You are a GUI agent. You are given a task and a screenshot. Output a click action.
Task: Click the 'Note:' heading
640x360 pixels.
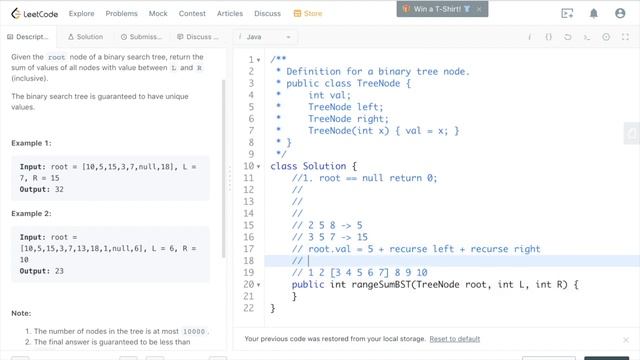tap(21, 313)
